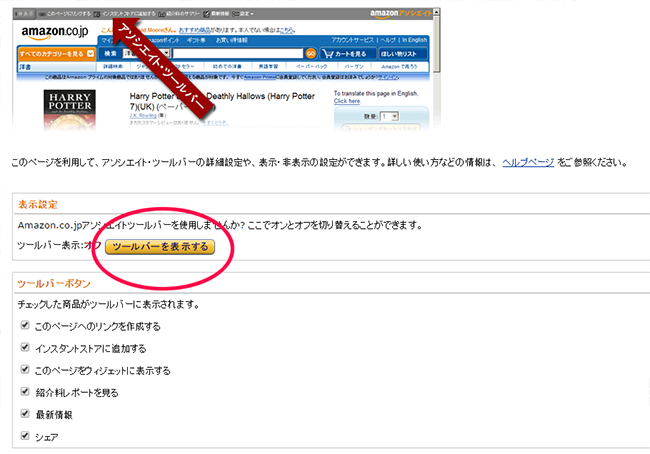Uncheck このページへのリンクを作成する checkbox
Image resolution: width=650 pixels, height=454 pixels.
tap(25, 325)
